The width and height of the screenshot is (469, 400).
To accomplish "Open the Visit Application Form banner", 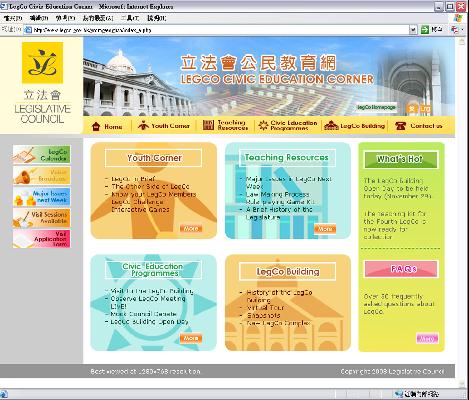I will (x=42, y=239).
